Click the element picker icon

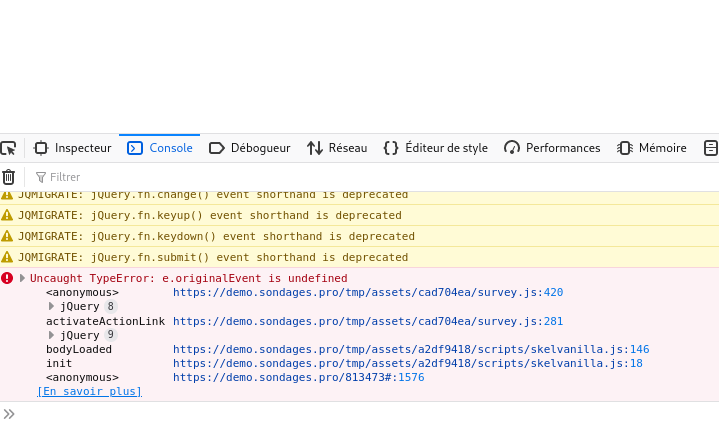(8, 148)
